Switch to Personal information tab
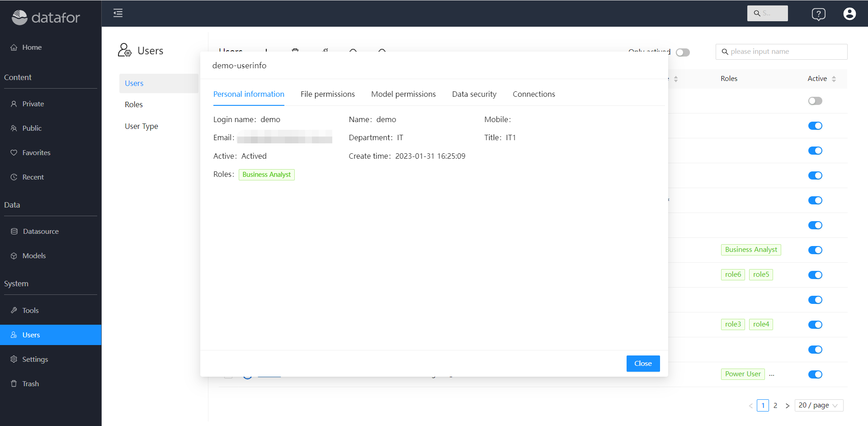Image resolution: width=868 pixels, height=426 pixels. tap(249, 94)
